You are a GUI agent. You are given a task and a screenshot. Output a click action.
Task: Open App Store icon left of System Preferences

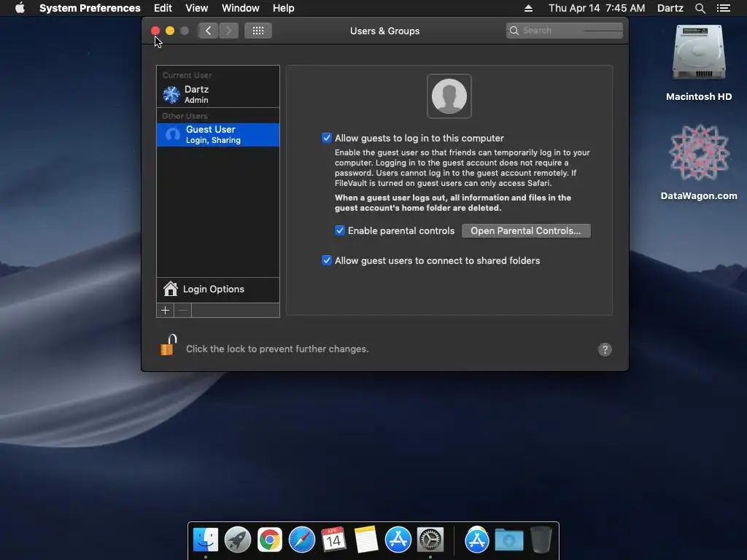click(398, 540)
